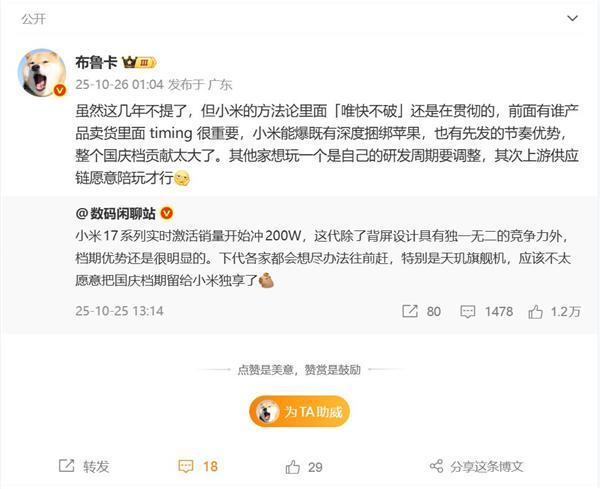This screenshot has height=489, width=600.
Task: Open the chevron dropdown at top right
Action: 572,18
